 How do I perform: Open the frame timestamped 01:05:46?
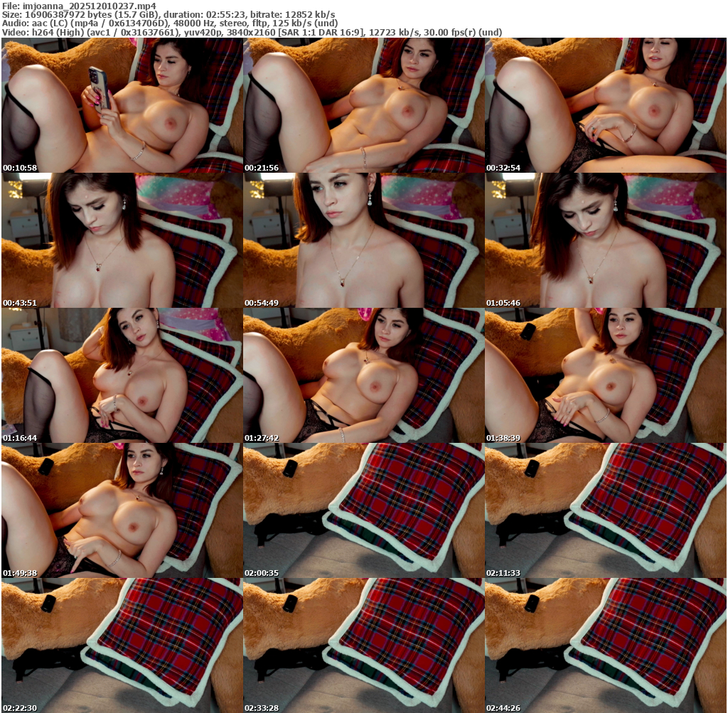606,240
